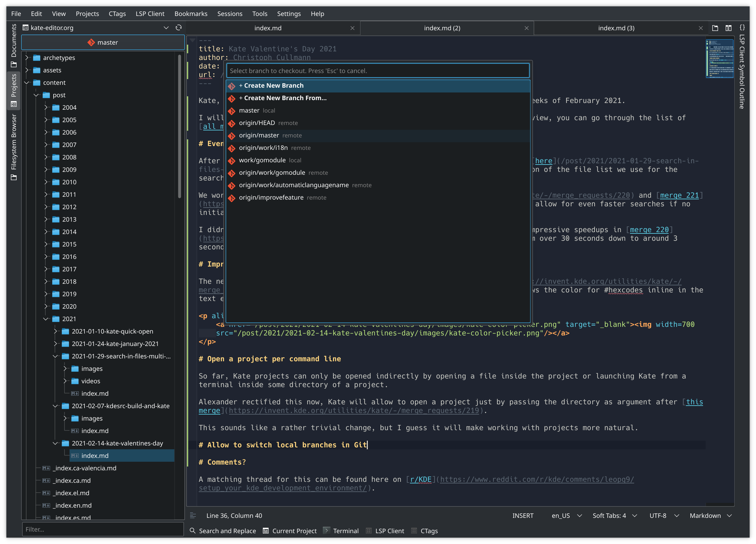Click the Search and Replace magnifier icon
This screenshot has width=756, height=544.
pos(193,531)
